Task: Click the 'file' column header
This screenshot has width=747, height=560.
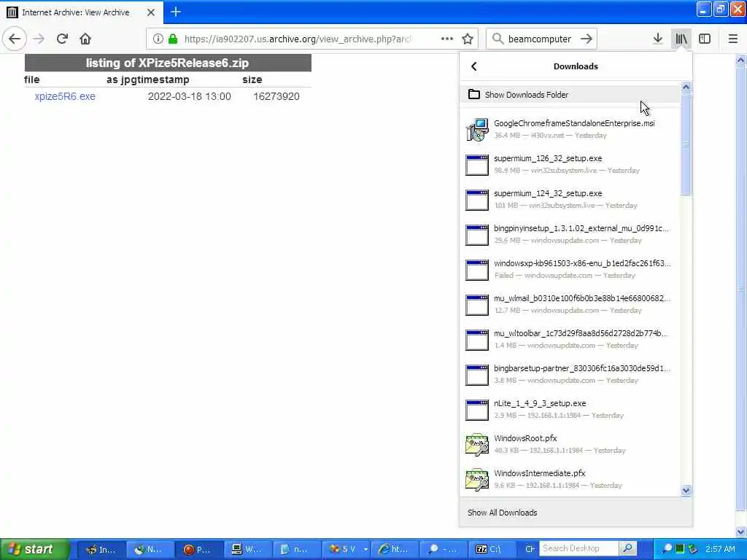Action: (x=32, y=79)
